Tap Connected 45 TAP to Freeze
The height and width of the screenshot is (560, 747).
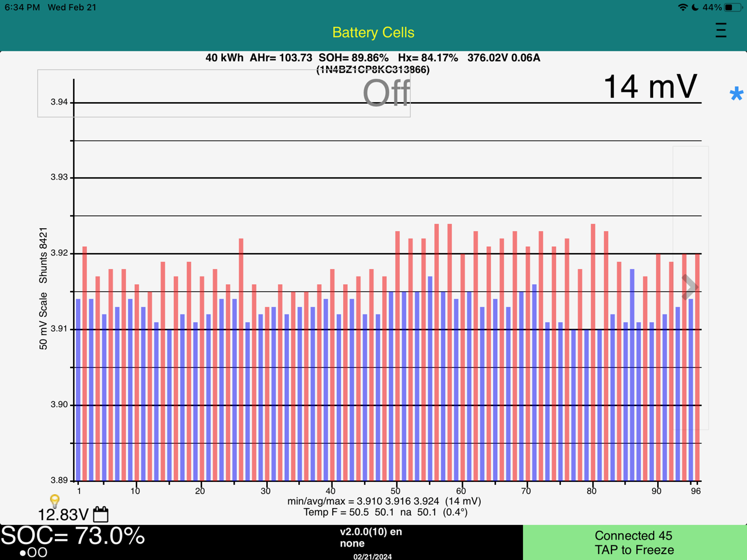[x=634, y=542]
